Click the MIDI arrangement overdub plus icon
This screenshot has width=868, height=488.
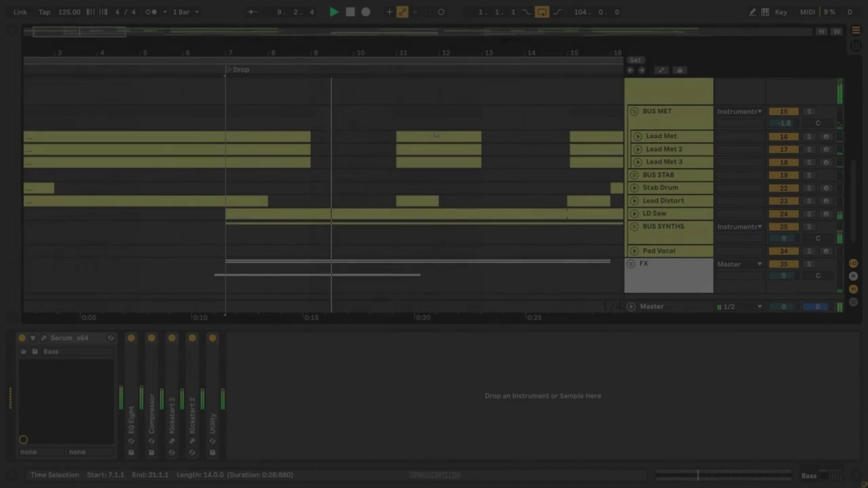click(389, 12)
